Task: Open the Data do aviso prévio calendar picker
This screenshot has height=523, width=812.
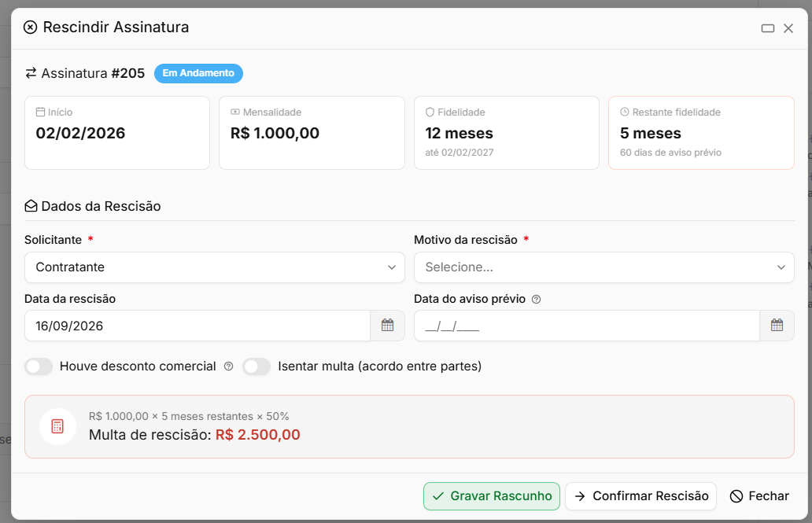Action: click(x=777, y=325)
